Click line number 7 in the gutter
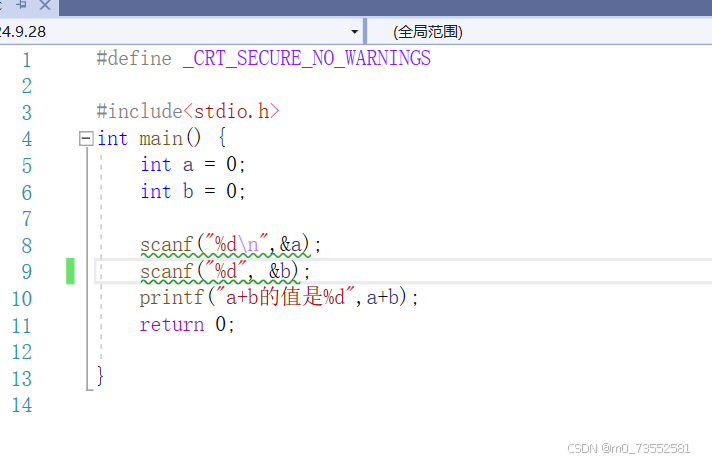Screen dimensions: 712x461 pyautogui.click(x=27, y=219)
